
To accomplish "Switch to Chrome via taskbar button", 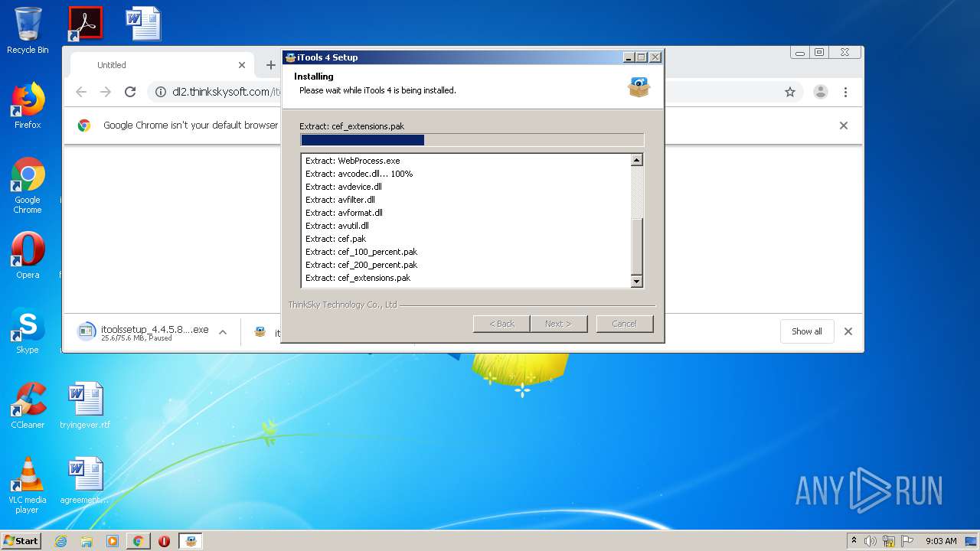I will pyautogui.click(x=139, y=541).
